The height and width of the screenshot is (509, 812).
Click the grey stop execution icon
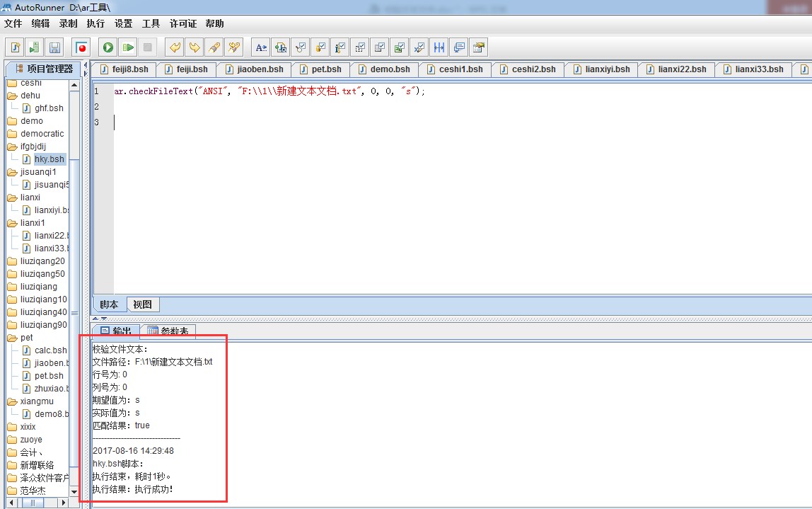point(148,47)
